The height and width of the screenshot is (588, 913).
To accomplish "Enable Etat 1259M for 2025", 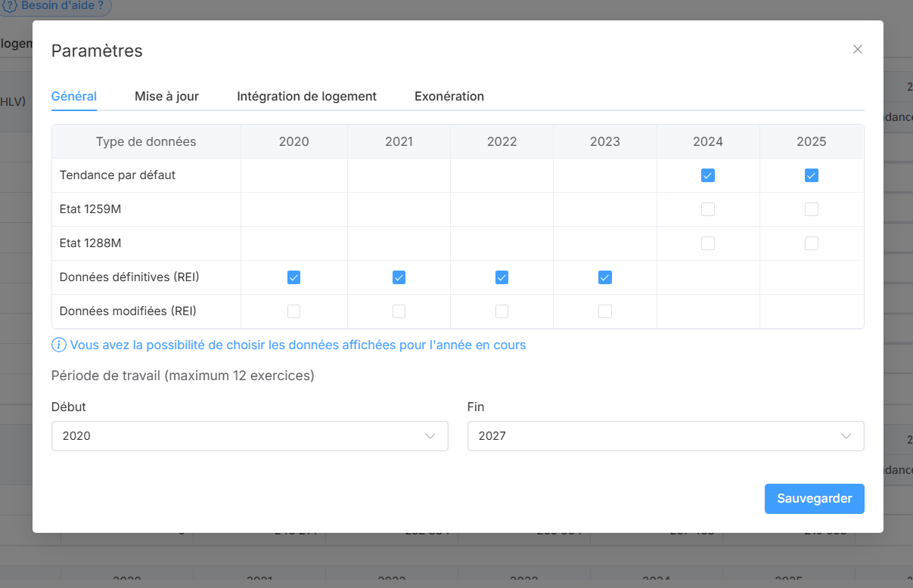I will pos(812,209).
